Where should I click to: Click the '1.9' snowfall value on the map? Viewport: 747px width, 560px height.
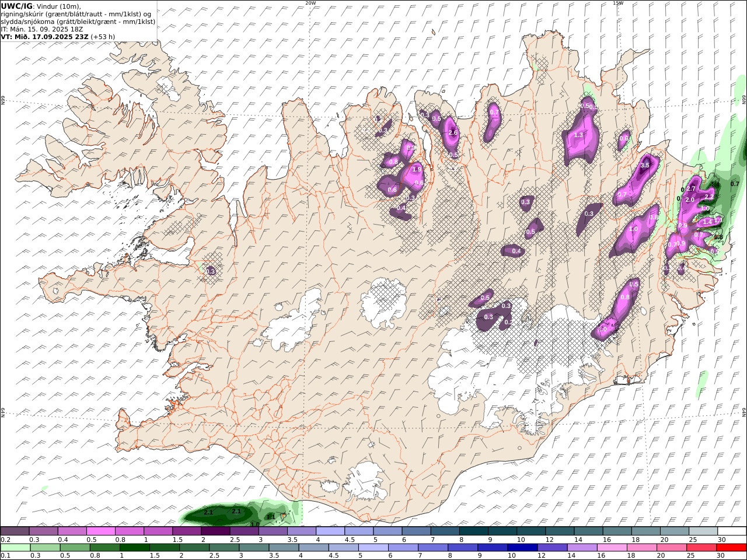click(417, 170)
